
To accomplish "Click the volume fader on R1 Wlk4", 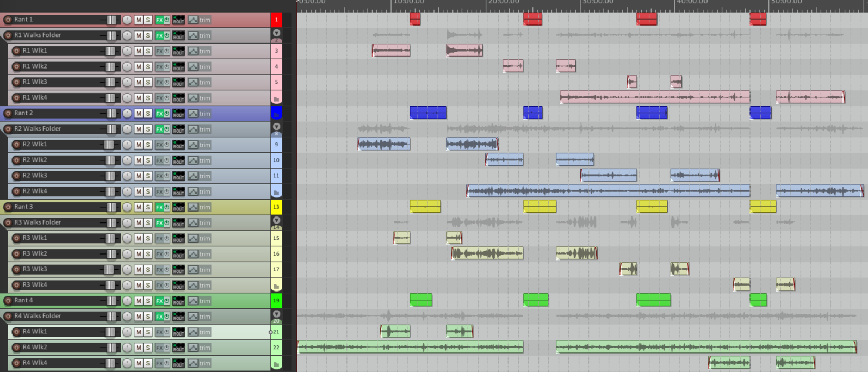I will [x=110, y=98].
